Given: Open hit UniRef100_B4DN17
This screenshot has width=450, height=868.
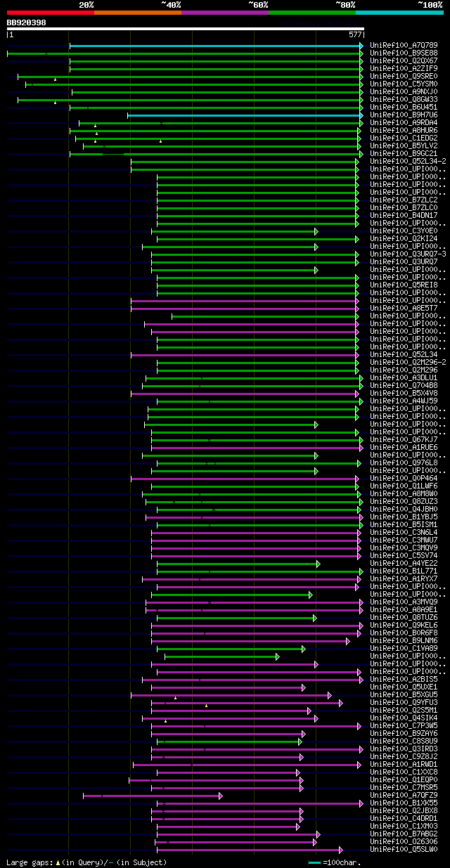Looking at the screenshot, I should click(404, 216).
